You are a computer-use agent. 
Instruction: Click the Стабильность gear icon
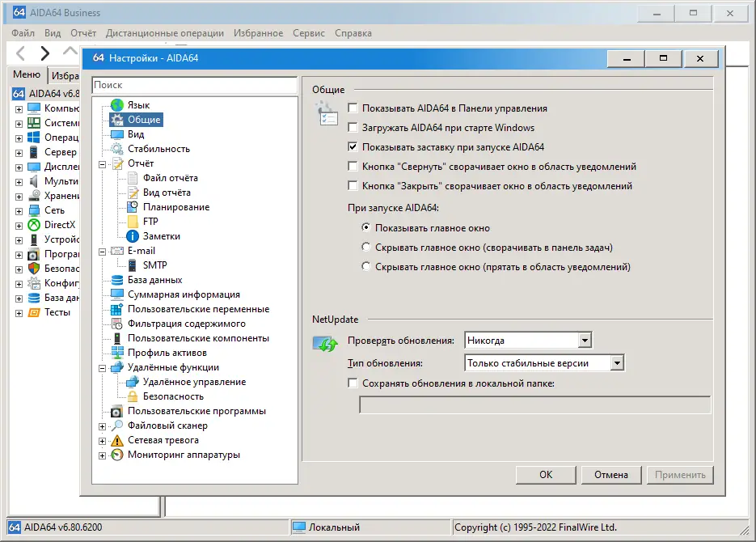pyautogui.click(x=117, y=149)
